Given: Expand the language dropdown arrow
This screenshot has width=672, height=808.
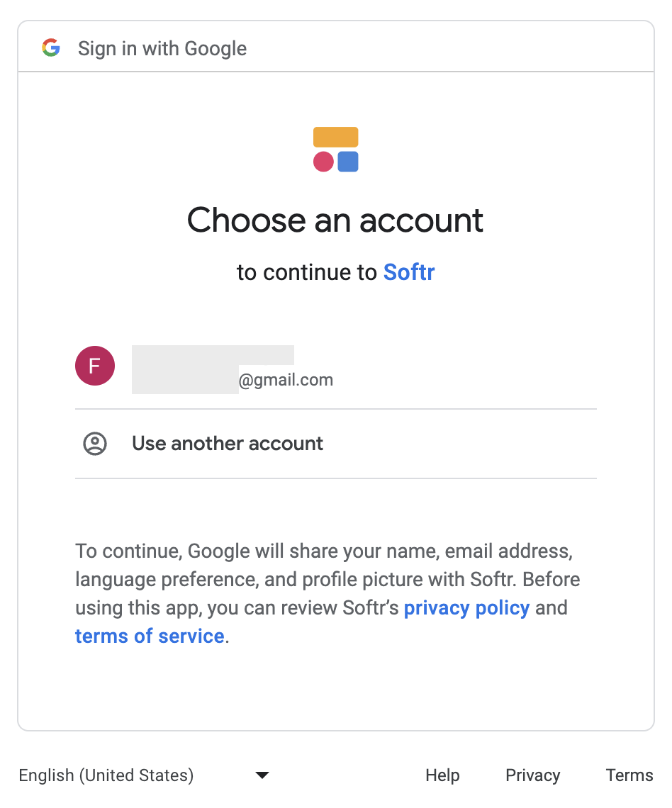Looking at the screenshot, I should point(262,775).
